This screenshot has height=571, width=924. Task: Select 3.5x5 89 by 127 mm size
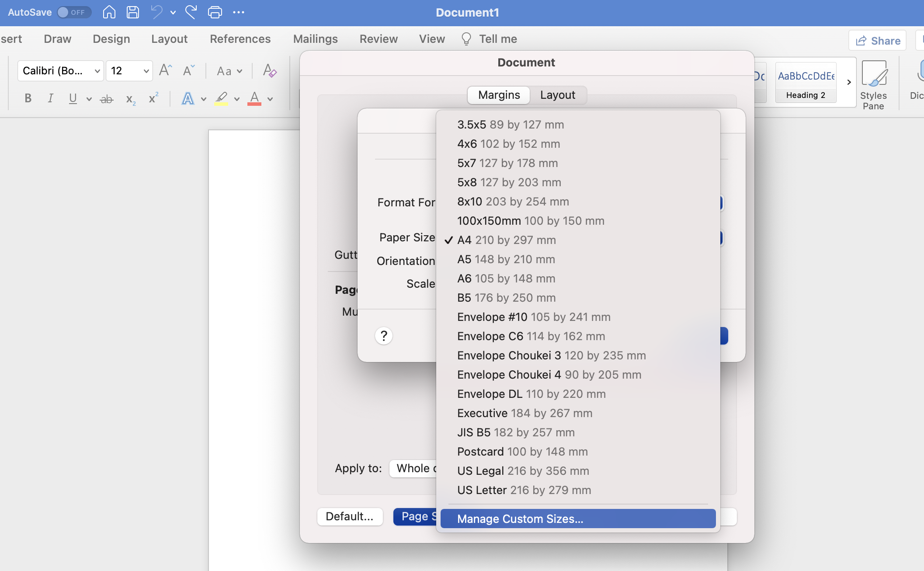578,125
